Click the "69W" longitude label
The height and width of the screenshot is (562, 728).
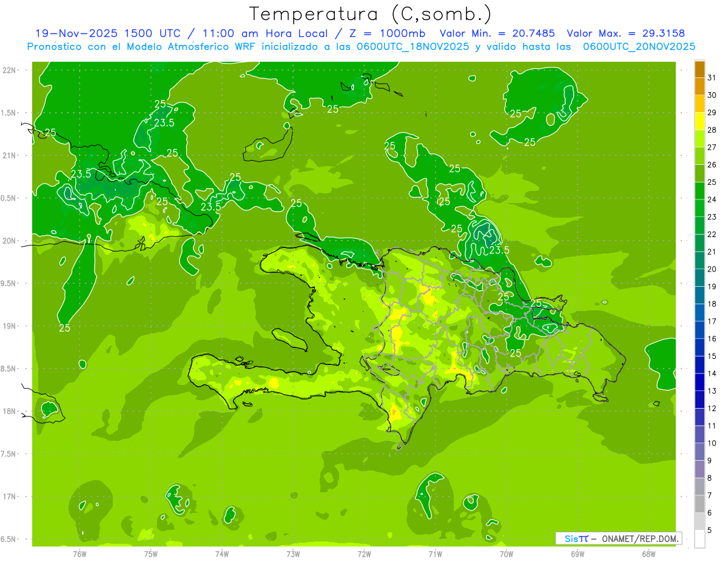pyautogui.click(x=578, y=554)
